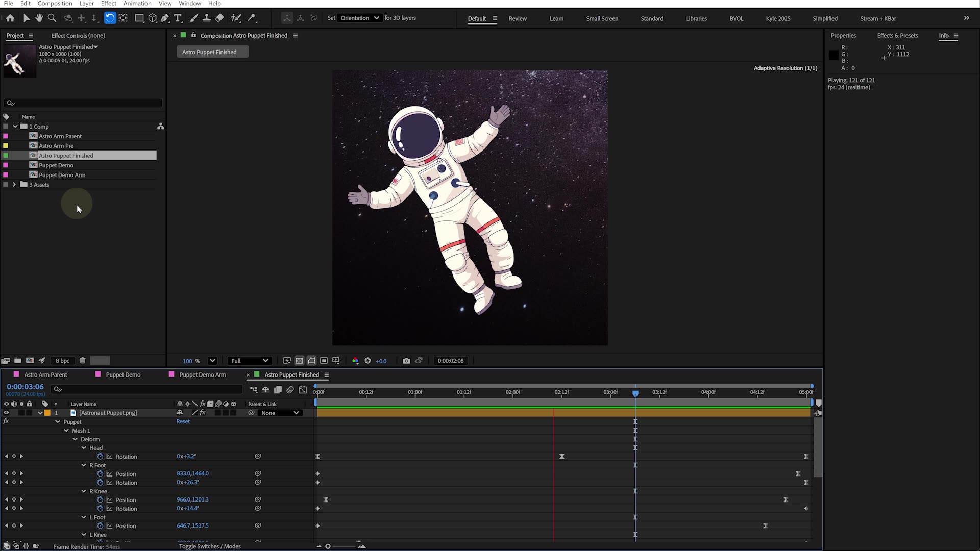Viewport: 980px width, 551px height.
Task: Select the Roto Brush tool
Action: 236,18
